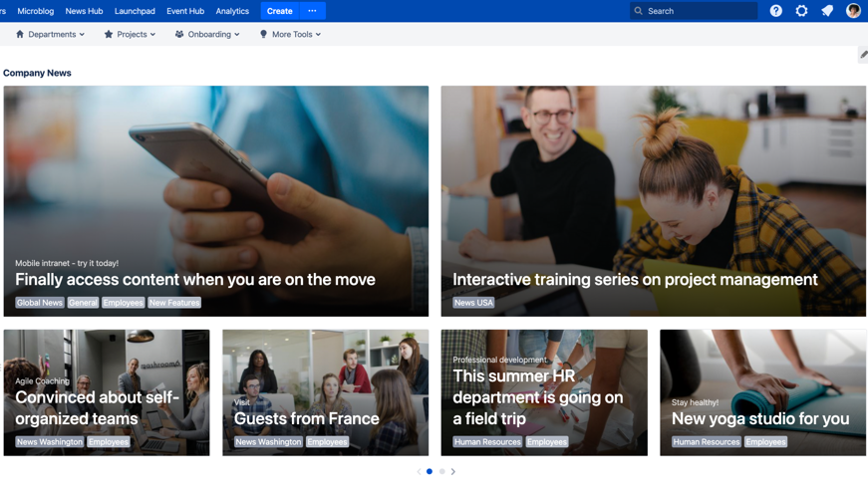Expand the Onboarding dropdown

pyautogui.click(x=207, y=34)
